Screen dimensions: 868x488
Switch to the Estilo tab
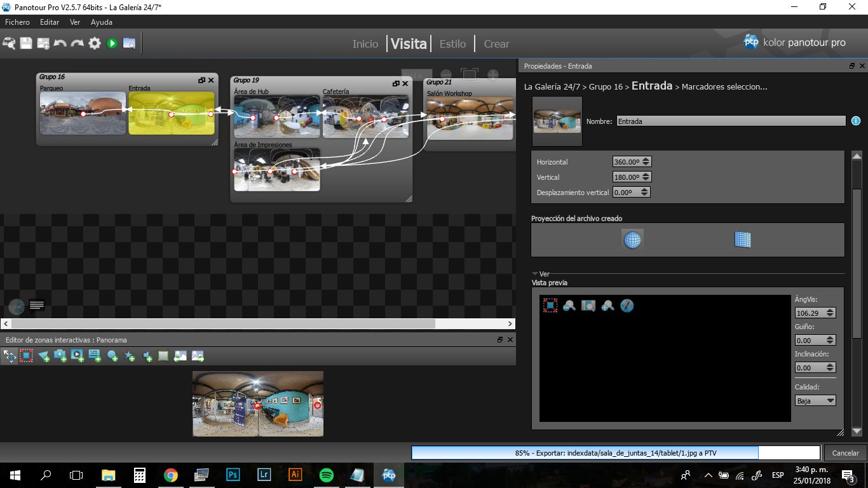tap(452, 44)
